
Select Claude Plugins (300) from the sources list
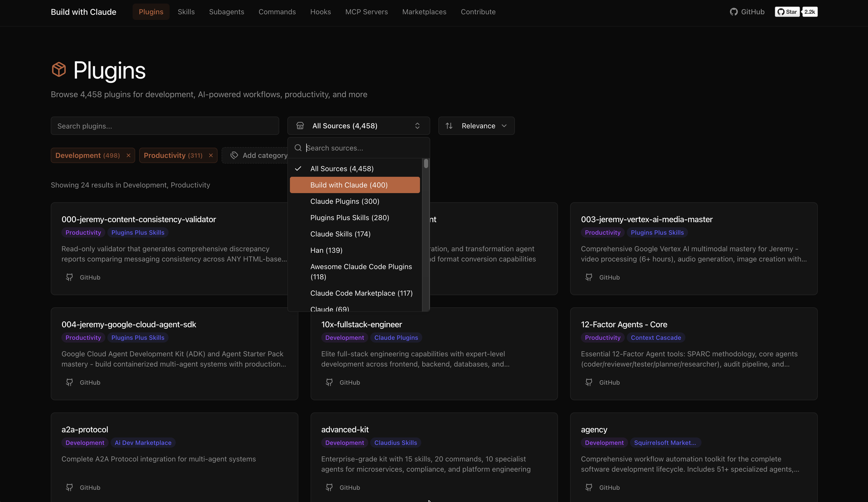(x=344, y=201)
